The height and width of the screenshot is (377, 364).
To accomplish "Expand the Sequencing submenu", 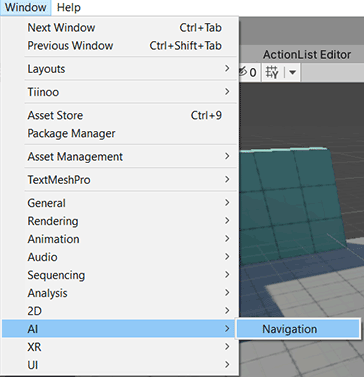I will pyautogui.click(x=120, y=275).
